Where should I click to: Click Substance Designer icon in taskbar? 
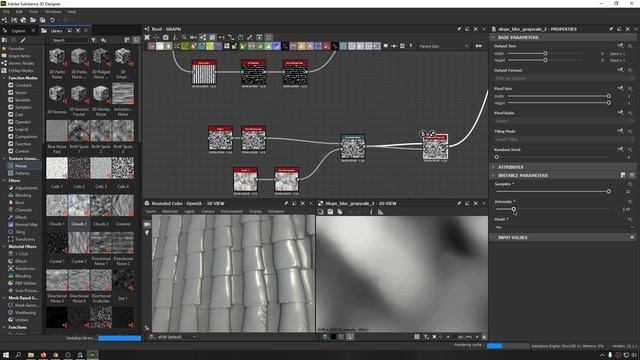[93, 355]
